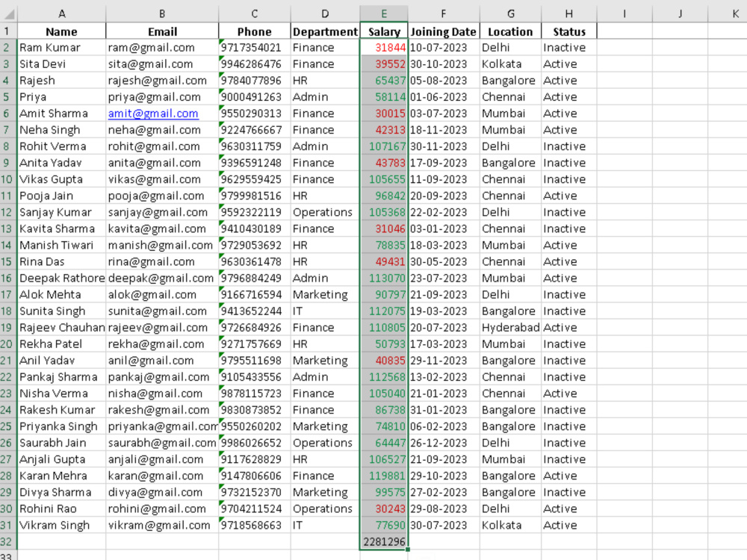Viewport: 747px width, 560px height.
Task: Select the Email header cell
Action: 162,31
